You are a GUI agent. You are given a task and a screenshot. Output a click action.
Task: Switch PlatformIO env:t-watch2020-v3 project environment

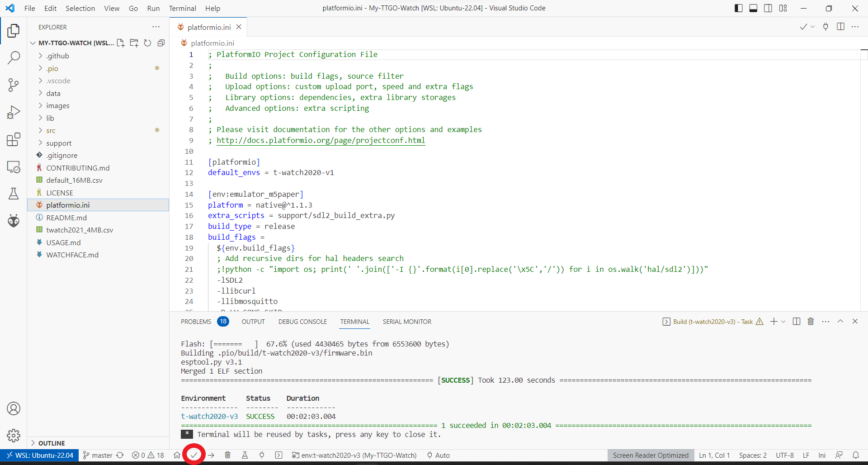click(354, 455)
